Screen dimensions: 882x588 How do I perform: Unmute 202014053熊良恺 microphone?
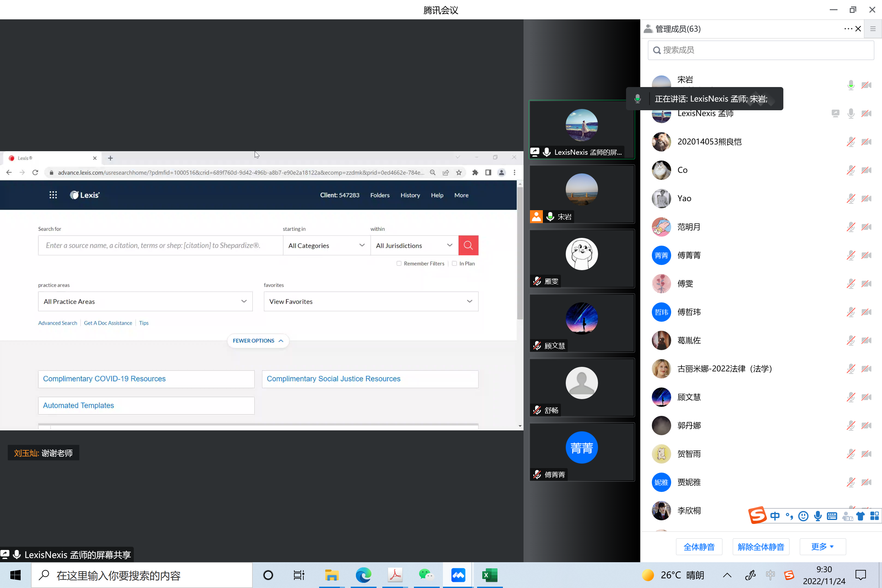click(x=851, y=142)
